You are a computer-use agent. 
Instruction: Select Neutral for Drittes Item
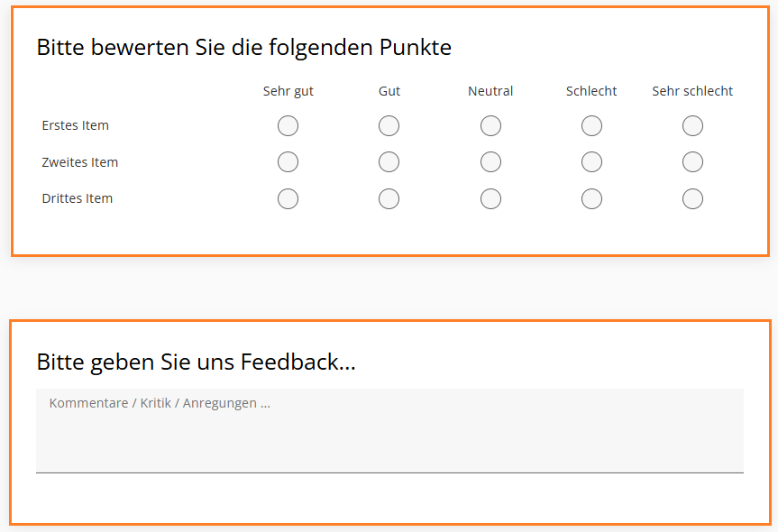coord(490,198)
